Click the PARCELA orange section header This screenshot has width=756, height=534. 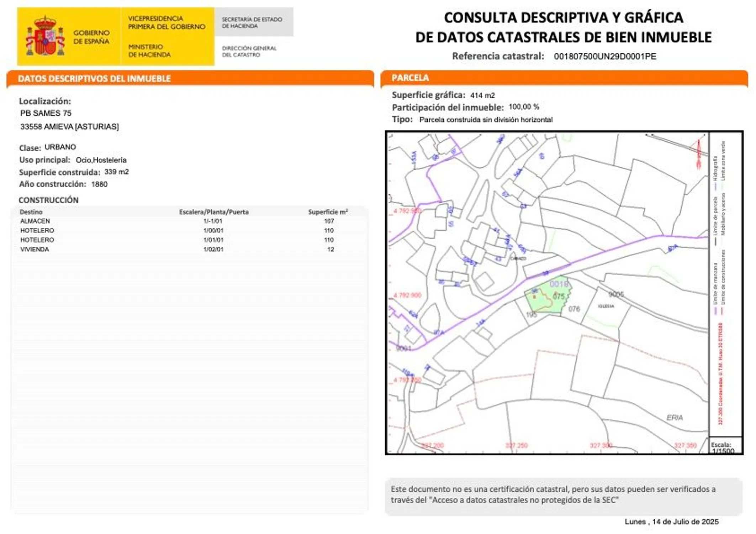click(410, 78)
